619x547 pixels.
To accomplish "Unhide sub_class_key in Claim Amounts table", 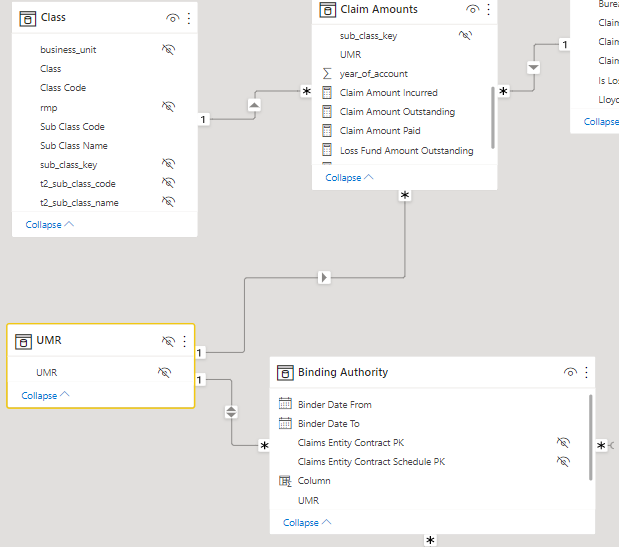I will (465, 35).
